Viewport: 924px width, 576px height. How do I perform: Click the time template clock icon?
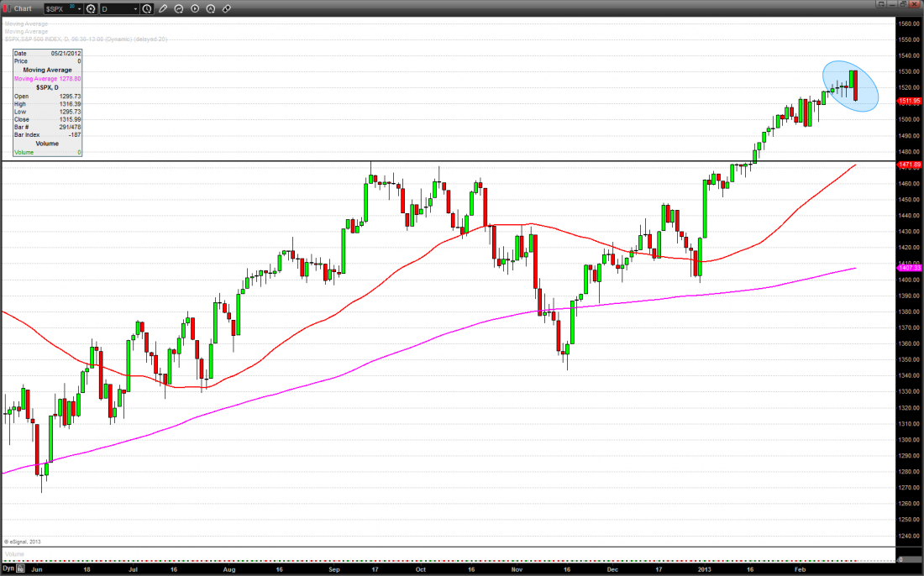click(147, 8)
